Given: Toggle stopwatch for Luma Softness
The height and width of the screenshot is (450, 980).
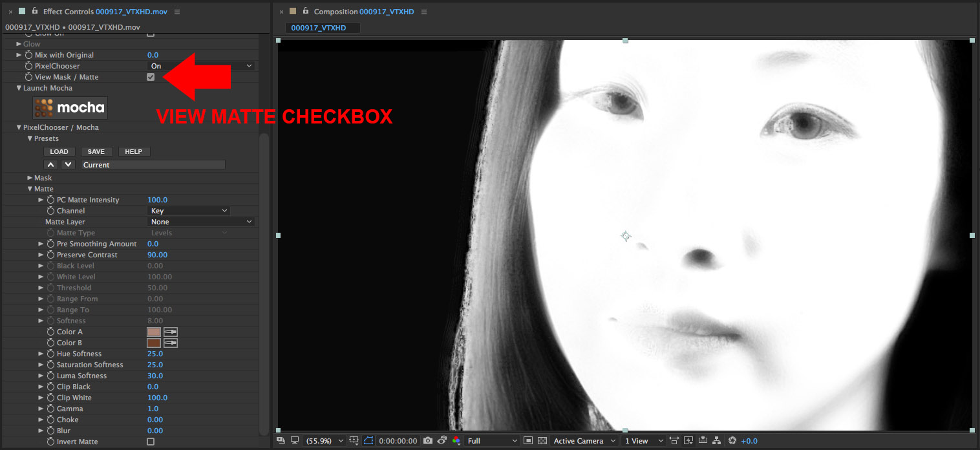Looking at the screenshot, I should (50, 376).
